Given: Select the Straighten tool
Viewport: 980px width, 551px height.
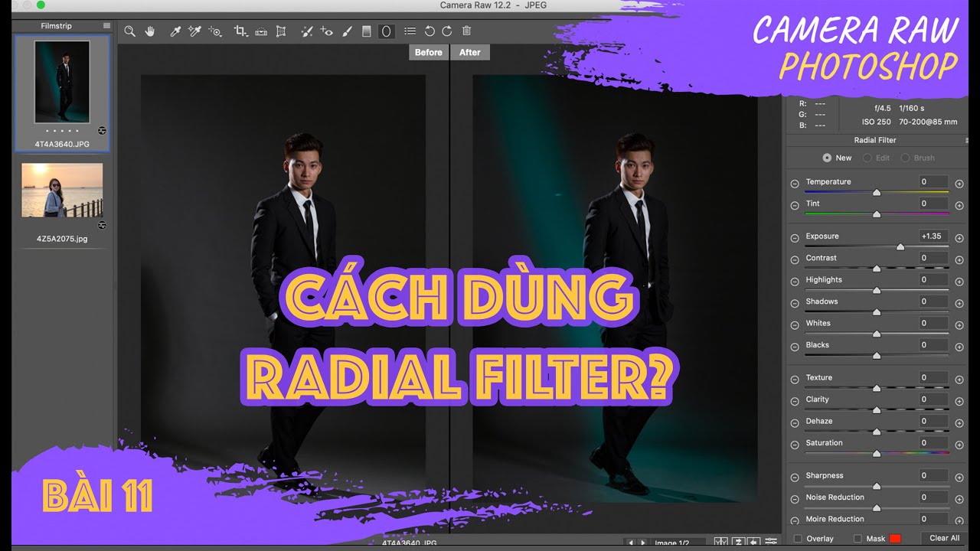Looking at the screenshot, I should [x=261, y=31].
